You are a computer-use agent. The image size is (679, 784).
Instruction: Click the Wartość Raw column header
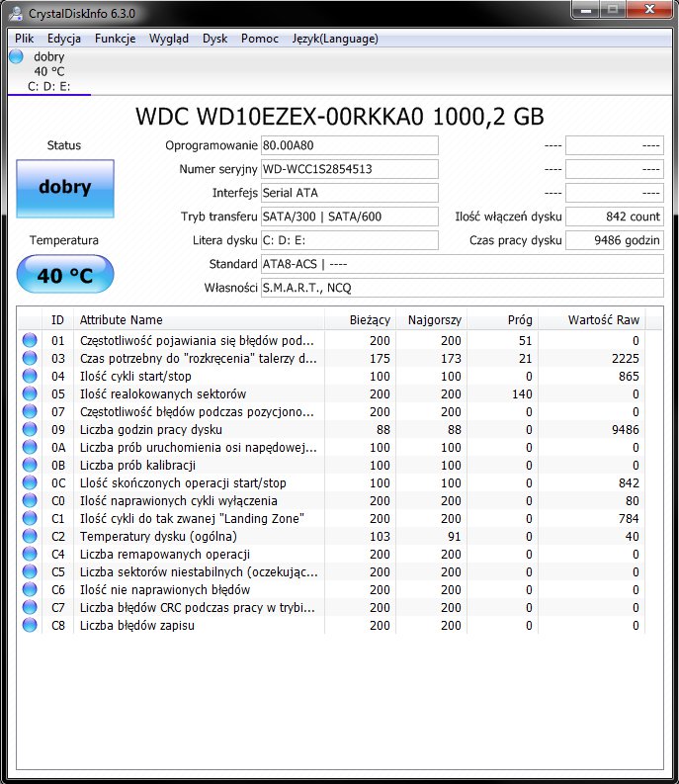click(x=591, y=320)
